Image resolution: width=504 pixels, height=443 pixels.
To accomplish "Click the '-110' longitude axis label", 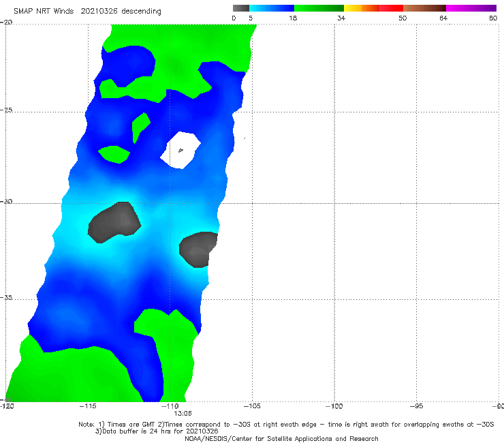I will 170,406.
